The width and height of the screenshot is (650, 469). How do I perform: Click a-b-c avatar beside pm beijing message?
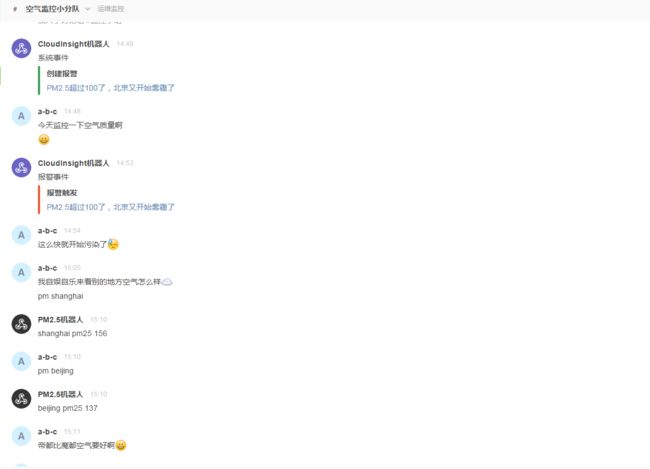21,362
